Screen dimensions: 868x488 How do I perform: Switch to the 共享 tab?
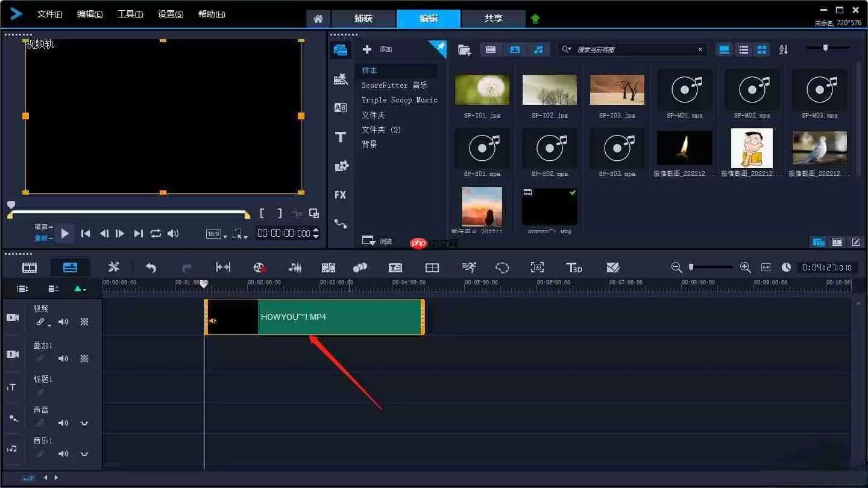point(493,19)
